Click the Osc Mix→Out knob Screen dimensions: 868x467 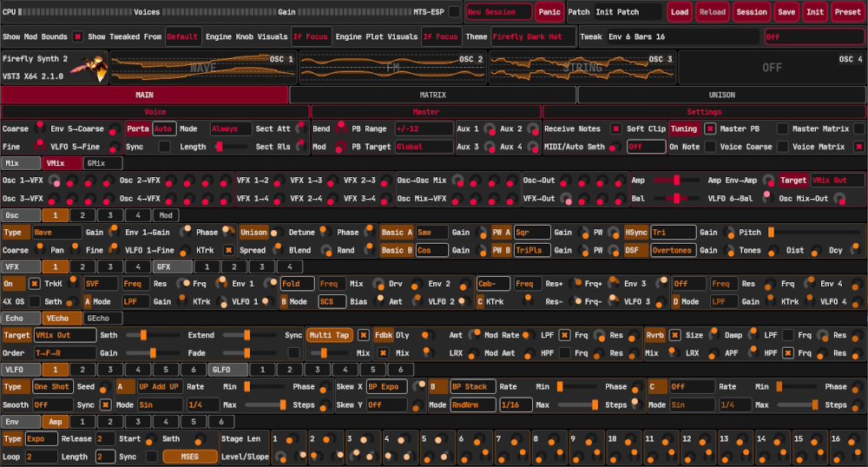click(x=839, y=198)
